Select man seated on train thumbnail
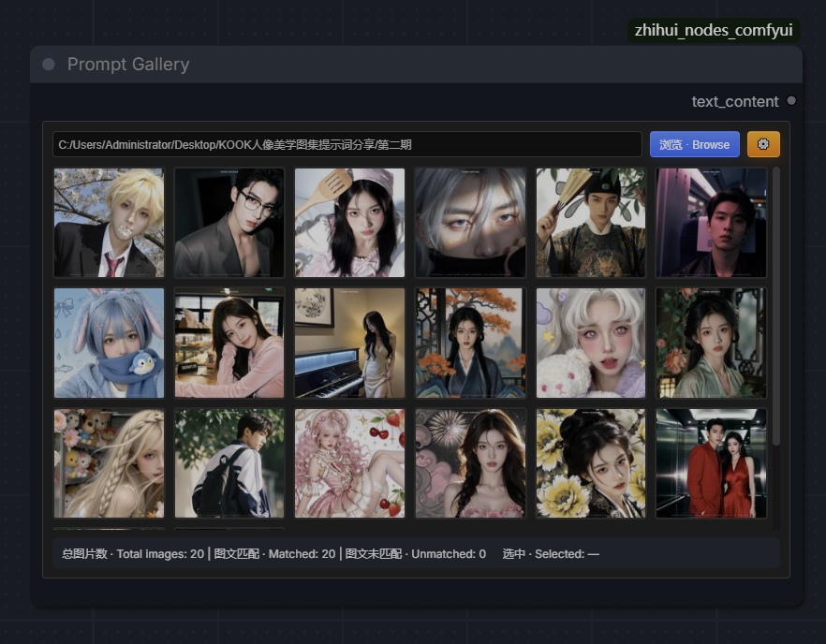The height and width of the screenshot is (644, 826). click(711, 223)
